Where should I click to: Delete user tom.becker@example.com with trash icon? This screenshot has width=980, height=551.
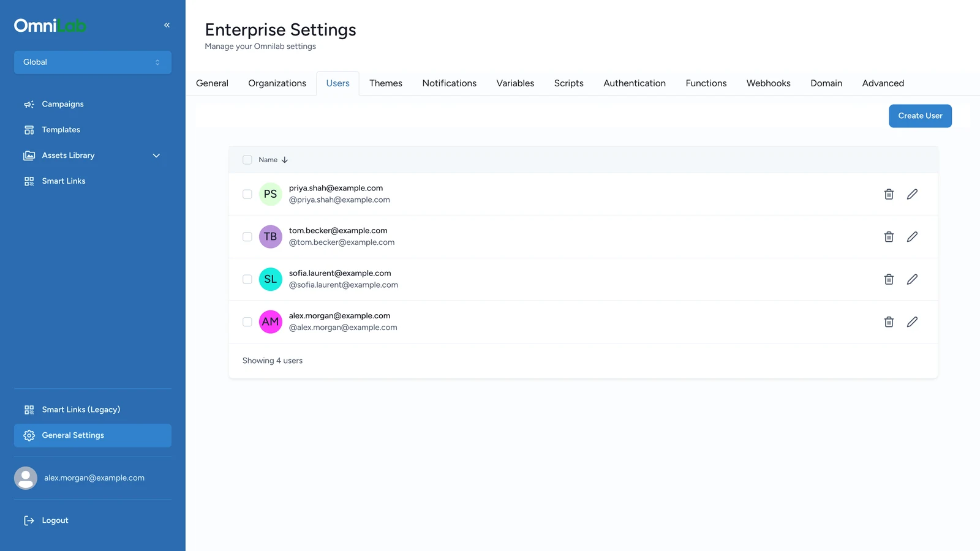(x=889, y=236)
